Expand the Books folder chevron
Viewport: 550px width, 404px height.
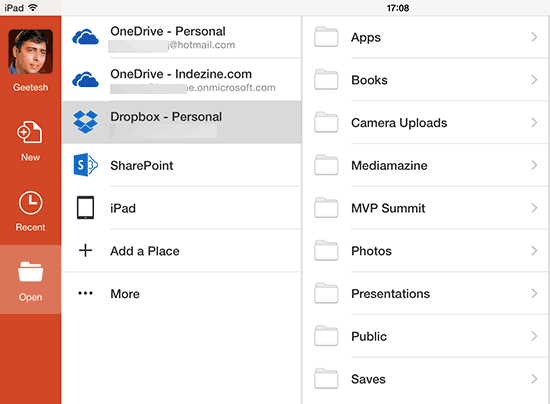tap(534, 80)
